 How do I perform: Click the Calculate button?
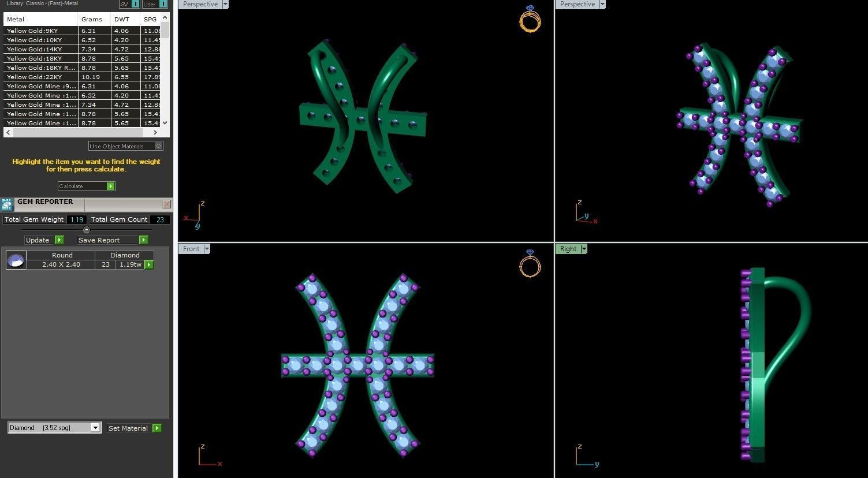[x=87, y=186]
